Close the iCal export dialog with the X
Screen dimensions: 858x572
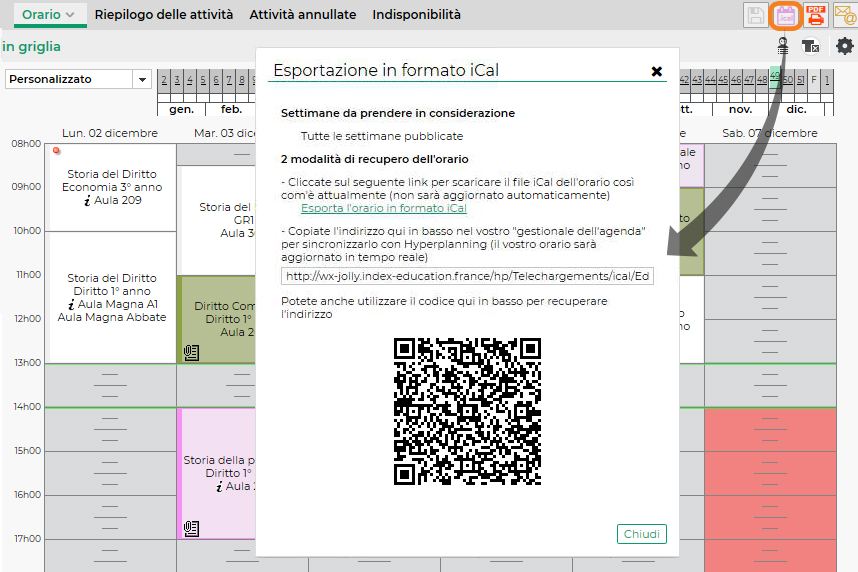coord(657,71)
